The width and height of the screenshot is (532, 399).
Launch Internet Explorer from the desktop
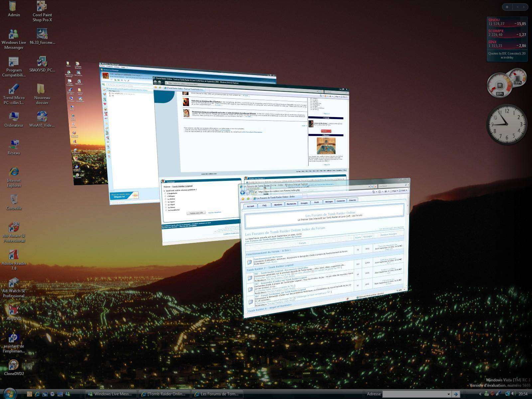pyautogui.click(x=14, y=177)
